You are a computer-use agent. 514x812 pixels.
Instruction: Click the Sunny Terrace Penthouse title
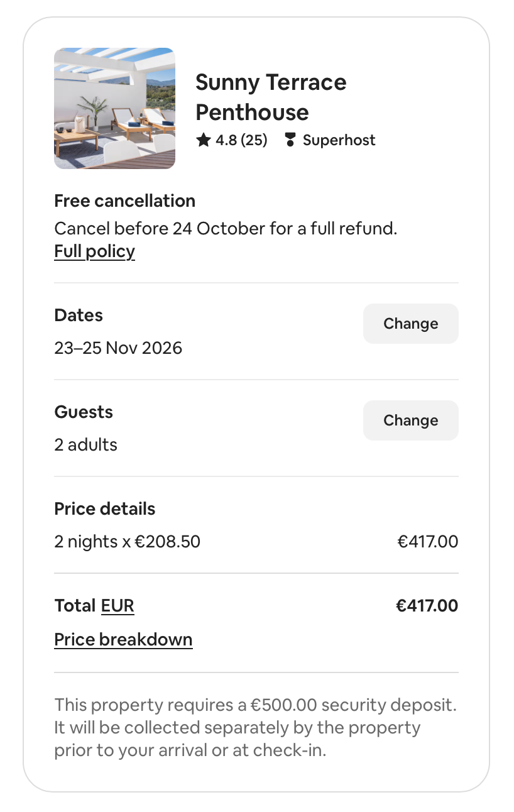tap(271, 97)
